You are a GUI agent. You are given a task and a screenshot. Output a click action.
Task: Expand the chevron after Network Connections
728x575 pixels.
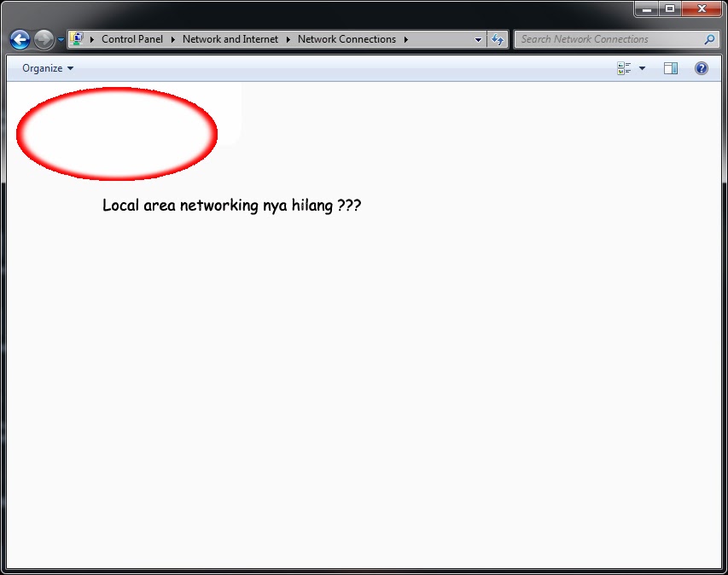coord(405,39)
